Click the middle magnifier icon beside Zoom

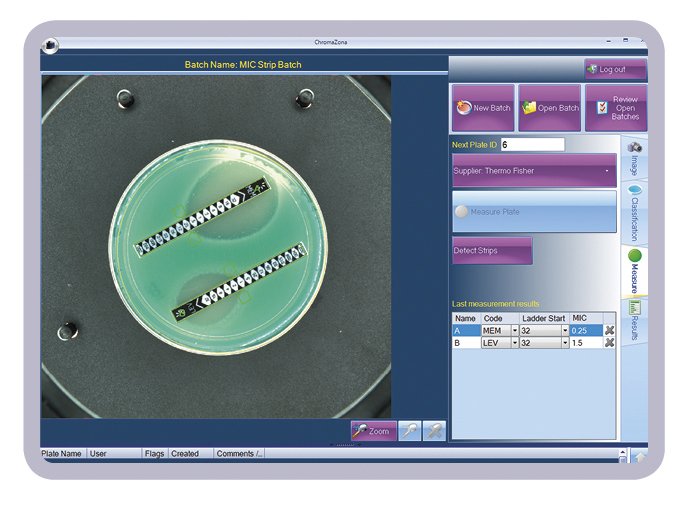click(x=408, y=430)
